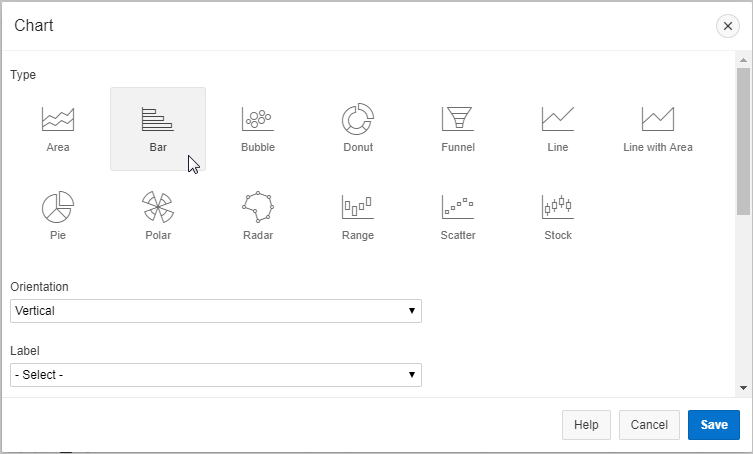Open the Orientation dropdown

(216, 311)
